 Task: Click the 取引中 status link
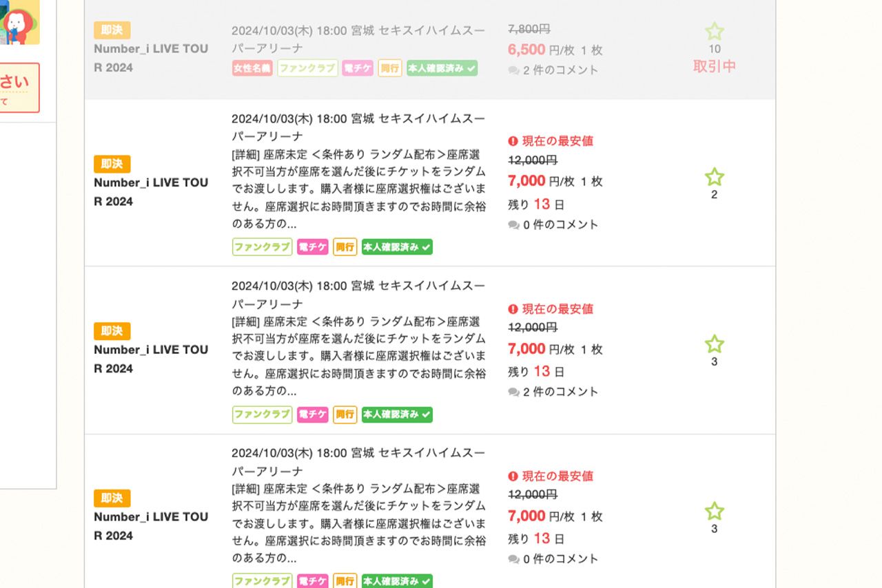point(715,65)
